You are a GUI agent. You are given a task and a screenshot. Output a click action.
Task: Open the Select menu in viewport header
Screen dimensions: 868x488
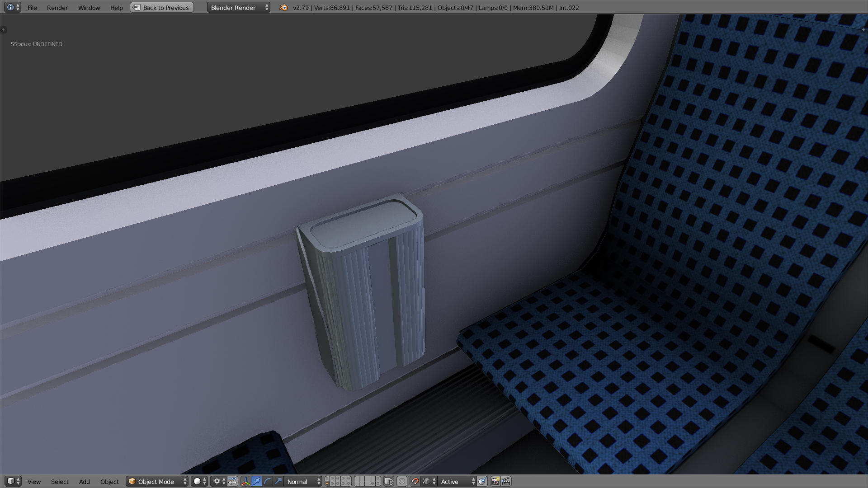coord(60,482)
